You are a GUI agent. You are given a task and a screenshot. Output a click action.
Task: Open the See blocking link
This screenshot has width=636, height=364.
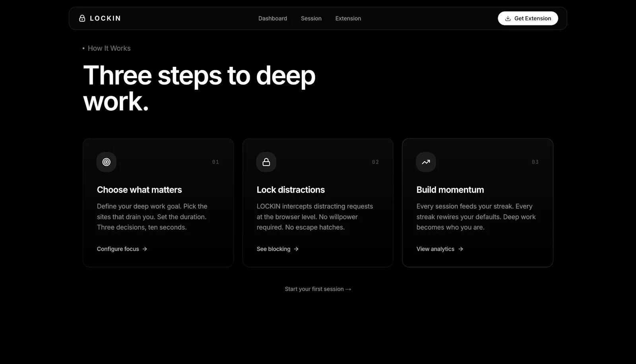[277, 249]
